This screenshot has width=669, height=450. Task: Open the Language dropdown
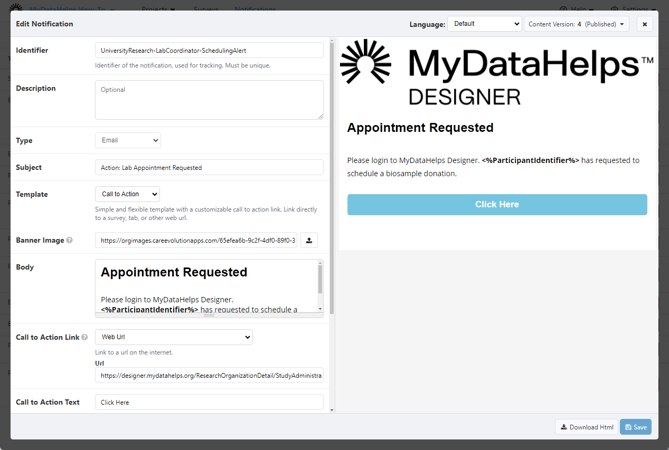(484, 24)
